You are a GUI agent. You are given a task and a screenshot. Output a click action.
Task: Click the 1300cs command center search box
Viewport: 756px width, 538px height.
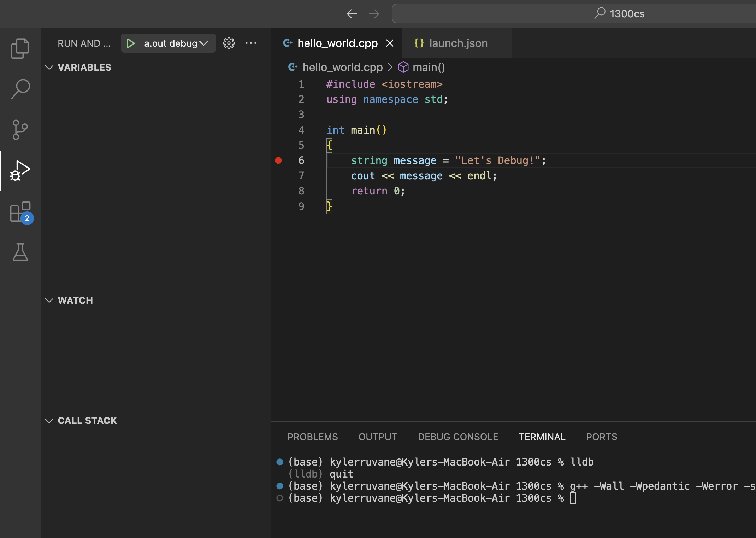(x=574, y=14)
